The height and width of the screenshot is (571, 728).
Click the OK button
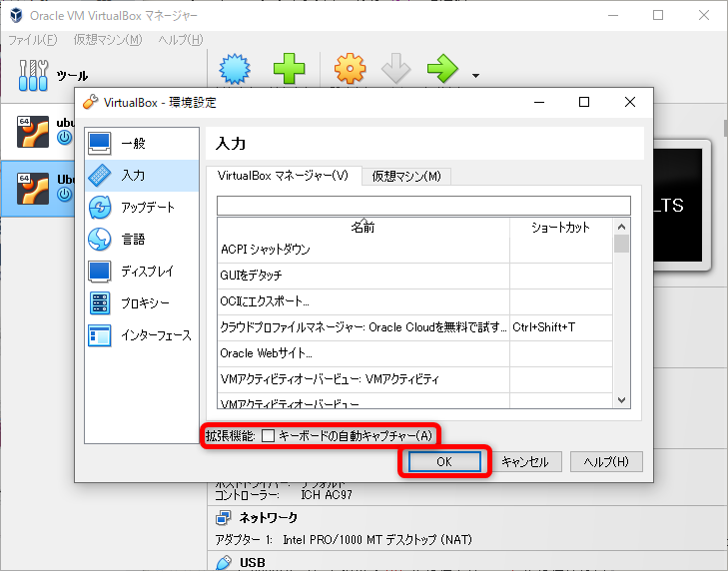pos(444,462)
